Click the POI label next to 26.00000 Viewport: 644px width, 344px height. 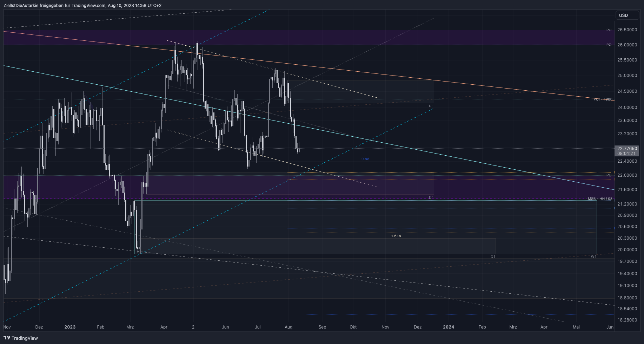point(609,45)
